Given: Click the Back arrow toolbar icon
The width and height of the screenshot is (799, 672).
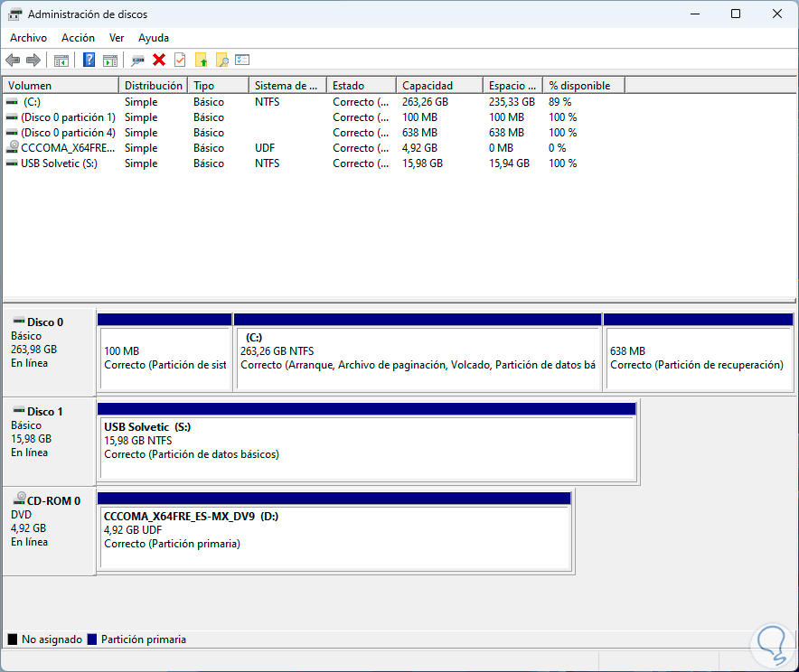Looking at the screenshot, I should (x=13, y=60).
